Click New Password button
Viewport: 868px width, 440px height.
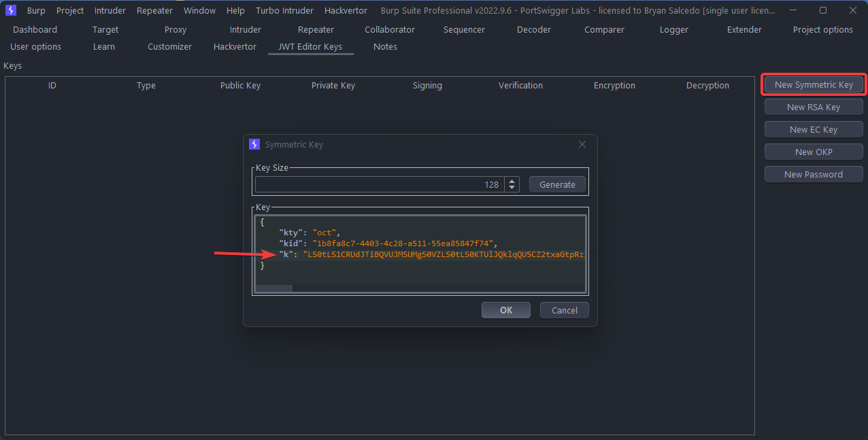coord(813,174)
